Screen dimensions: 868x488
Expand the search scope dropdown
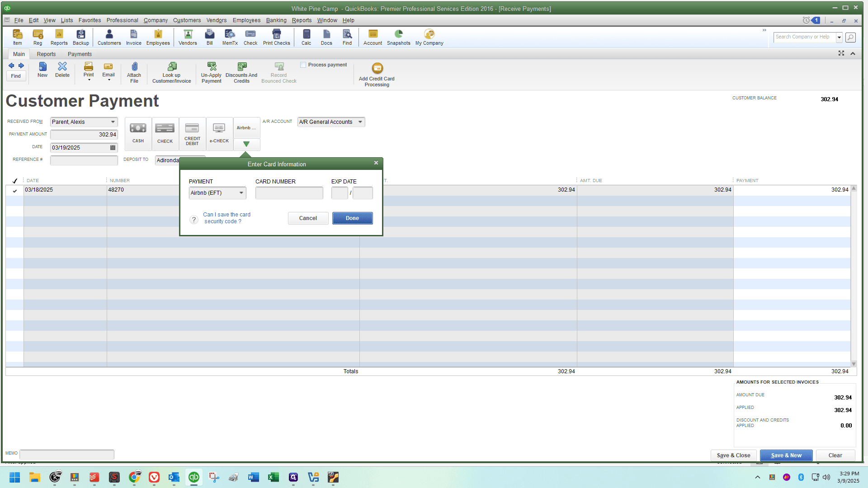(839, 37)
